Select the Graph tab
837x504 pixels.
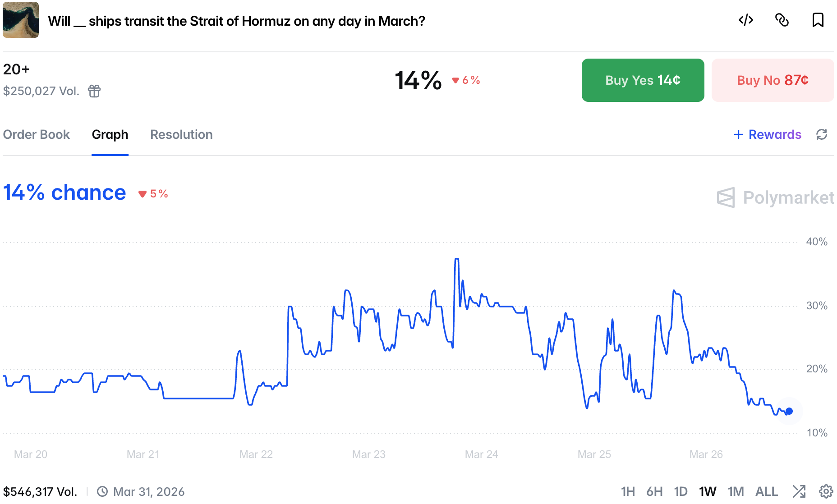click(110, 134)
